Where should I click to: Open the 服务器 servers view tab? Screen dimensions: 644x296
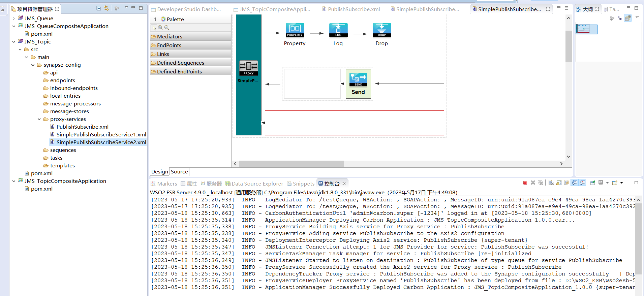pos(211,184)
